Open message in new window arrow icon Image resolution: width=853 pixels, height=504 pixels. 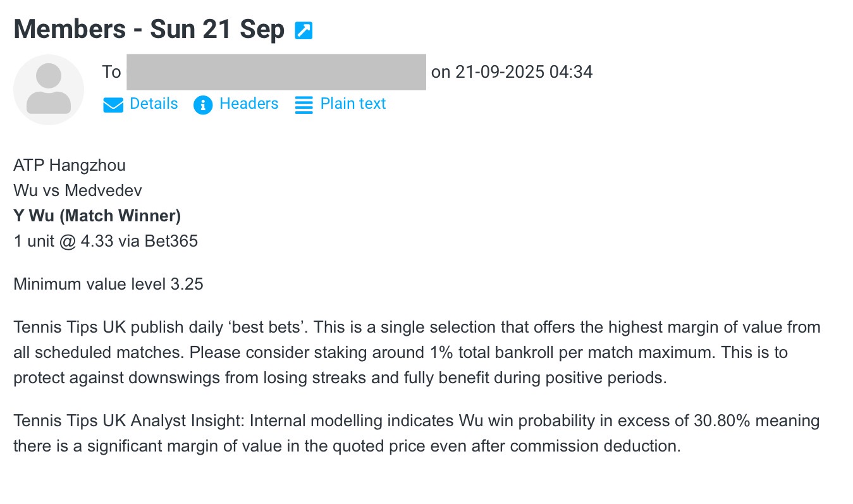coord(304,30)
